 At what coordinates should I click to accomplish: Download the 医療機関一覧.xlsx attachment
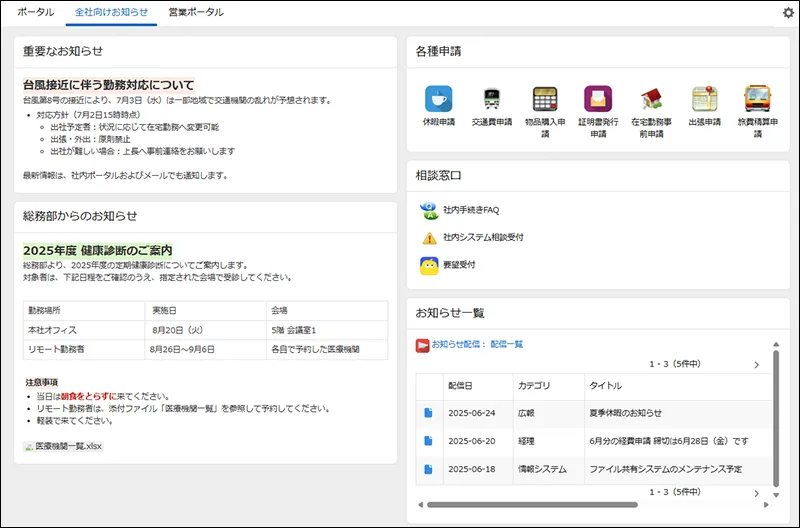point(68,446)
